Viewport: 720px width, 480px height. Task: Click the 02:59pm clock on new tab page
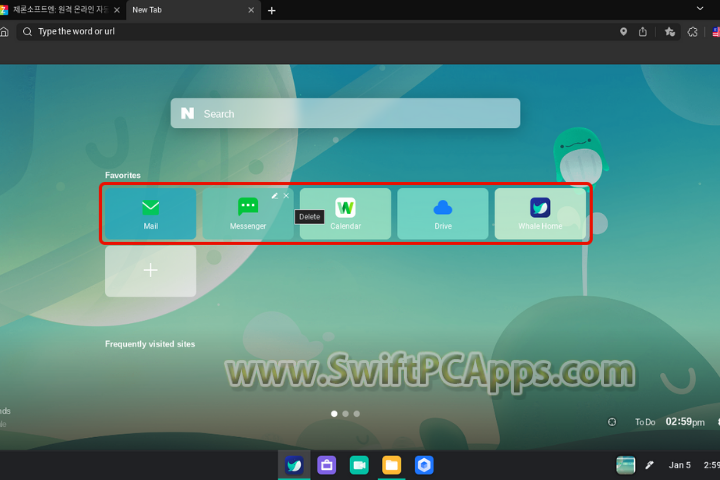(685, 422)
